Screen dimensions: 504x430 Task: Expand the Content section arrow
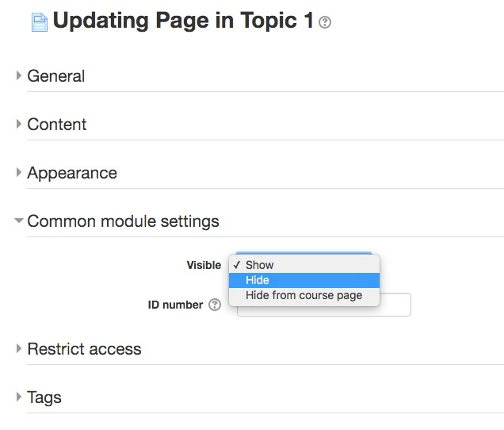[19, 124]
